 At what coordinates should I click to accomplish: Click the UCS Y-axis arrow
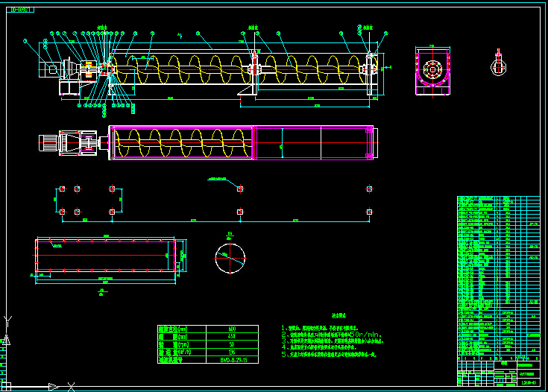(7, 320)
